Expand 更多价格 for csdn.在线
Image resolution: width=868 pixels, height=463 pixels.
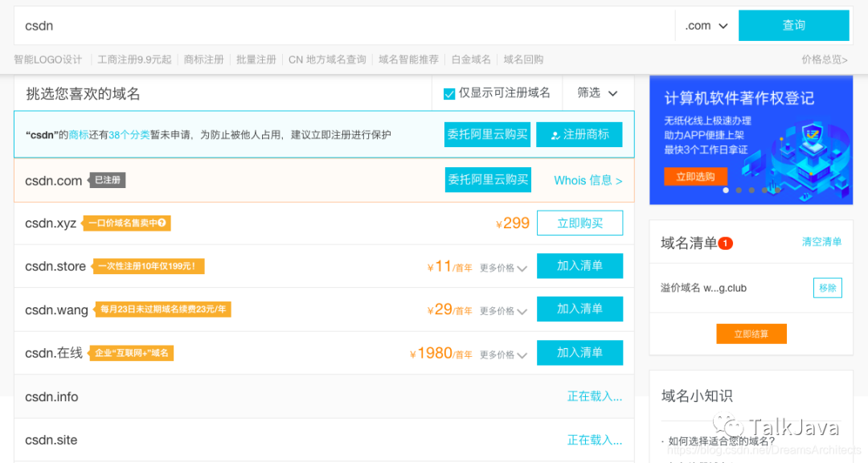[x=503, y=355]
